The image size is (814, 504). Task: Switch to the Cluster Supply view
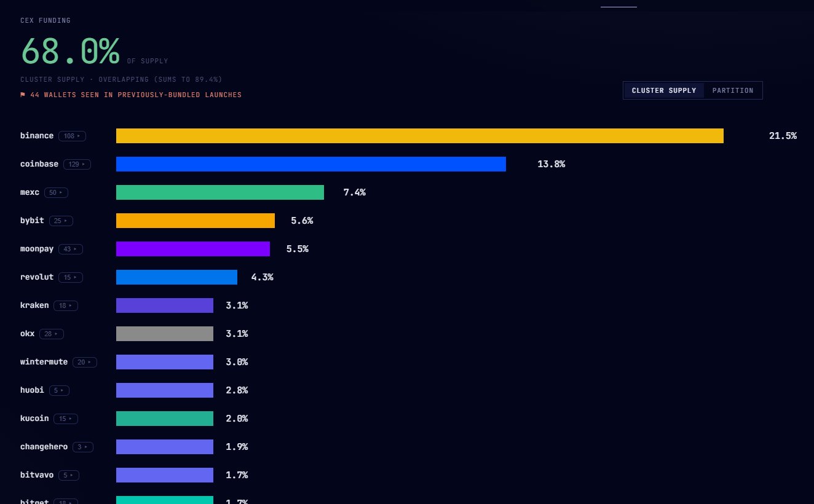pos(664,90)
